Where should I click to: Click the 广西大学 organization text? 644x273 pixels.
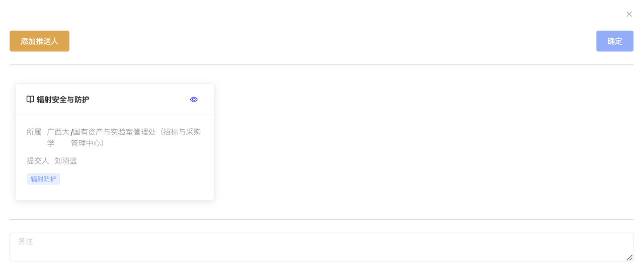58,137
